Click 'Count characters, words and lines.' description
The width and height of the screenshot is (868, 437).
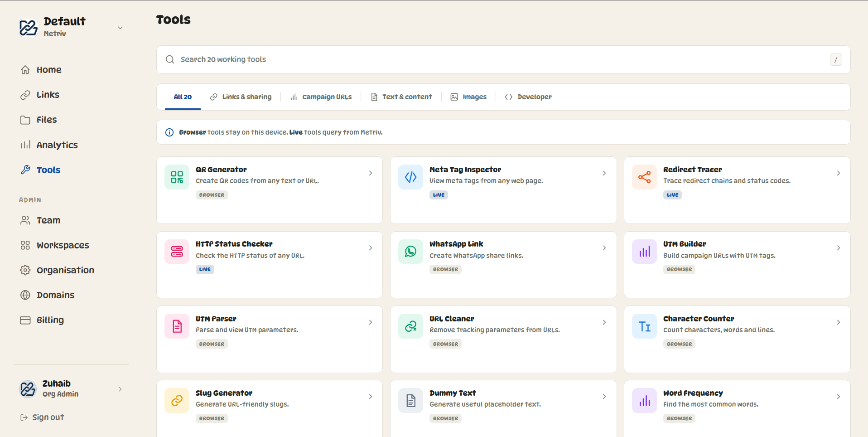point(719,330)
